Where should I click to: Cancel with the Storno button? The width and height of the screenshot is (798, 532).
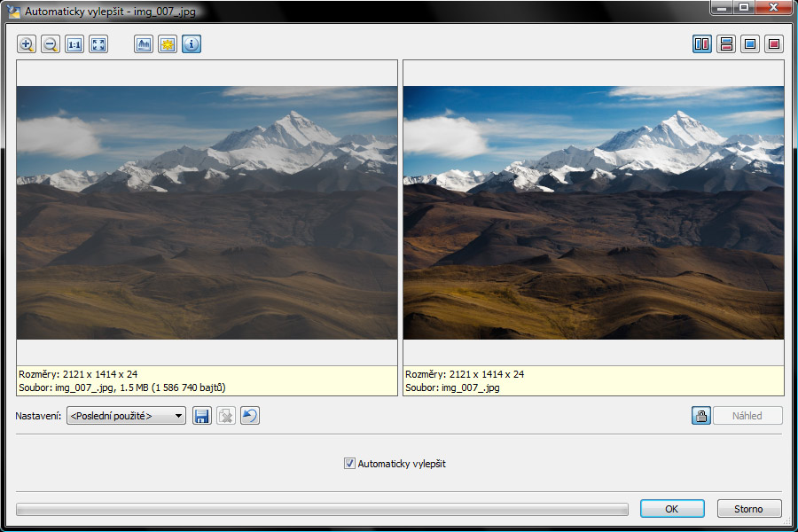(x=749, y=509)
